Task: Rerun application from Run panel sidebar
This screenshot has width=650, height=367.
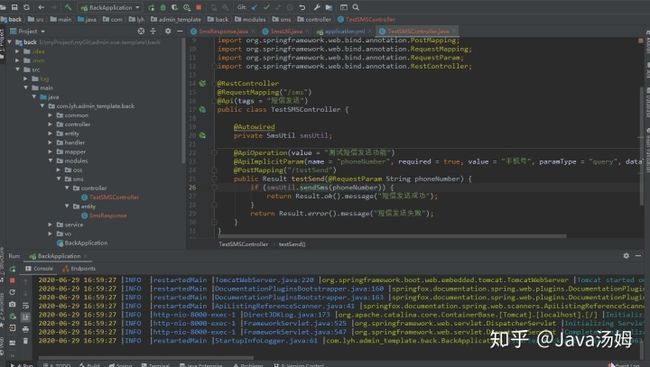Action: [x=12, y=269]
